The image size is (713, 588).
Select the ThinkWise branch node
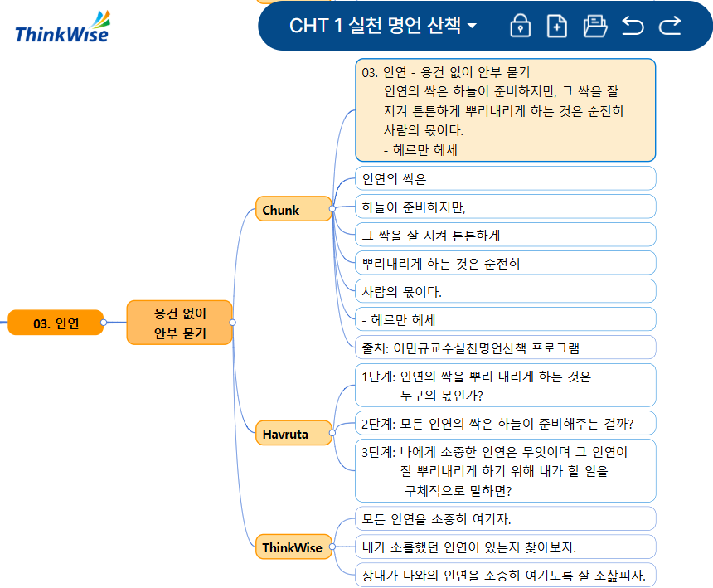[291, 547]
